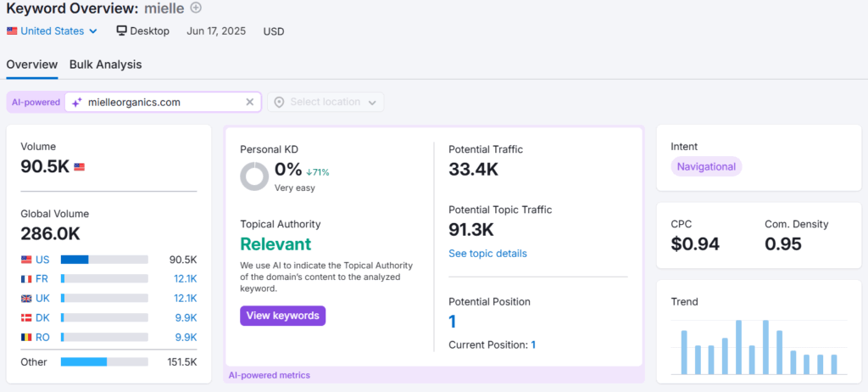Screen dimensions: 868x392
Task: Open the Select location dropdown
Action: pos(325,102)
